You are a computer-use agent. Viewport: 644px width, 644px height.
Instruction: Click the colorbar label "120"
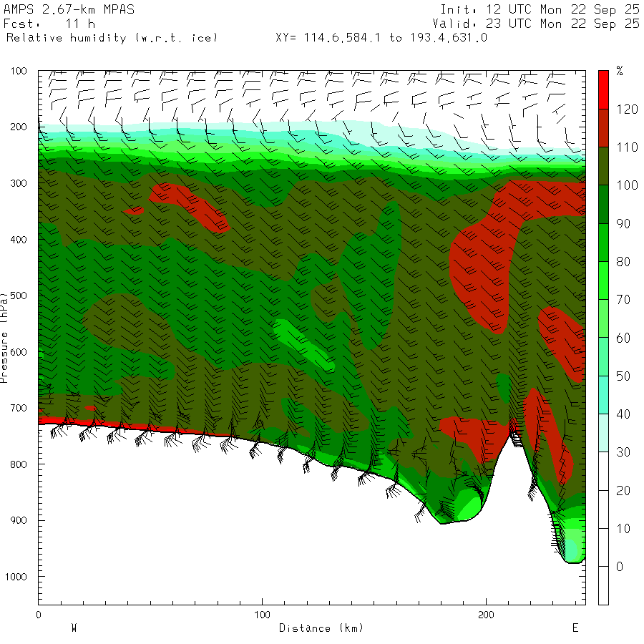pos(627,109)
